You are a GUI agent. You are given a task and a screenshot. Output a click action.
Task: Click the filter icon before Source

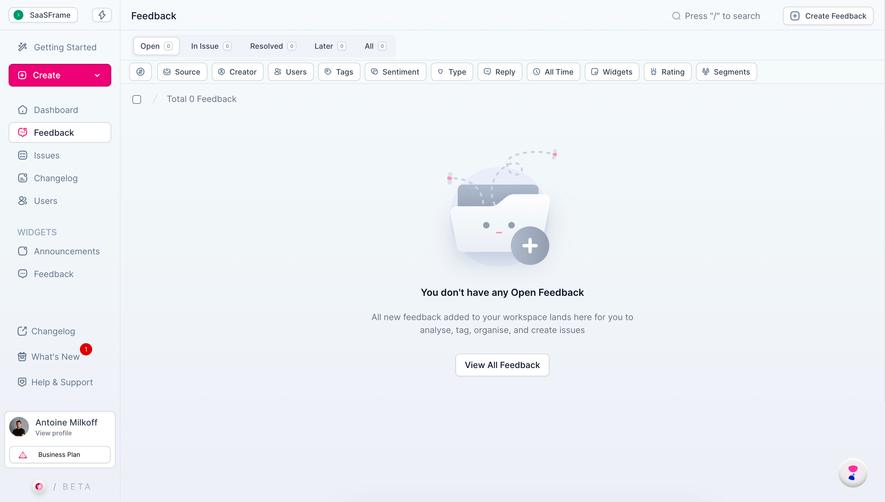[x=141, y=72]
